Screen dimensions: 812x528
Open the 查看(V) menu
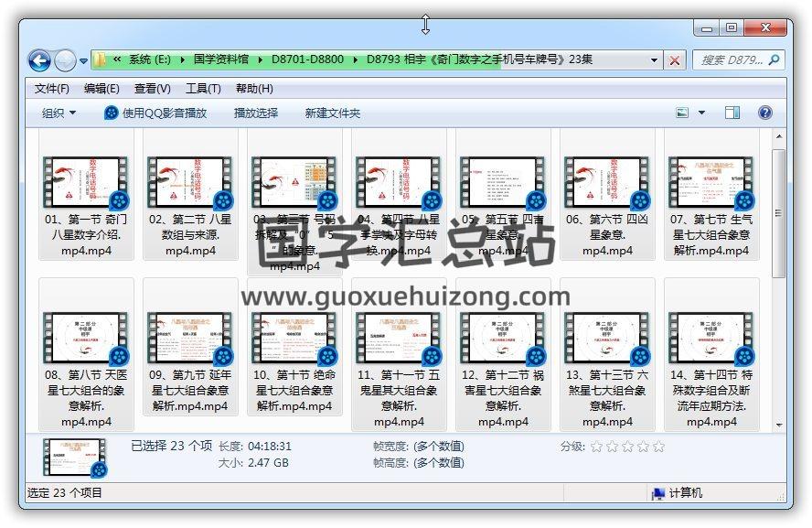(x=152, y=89)
